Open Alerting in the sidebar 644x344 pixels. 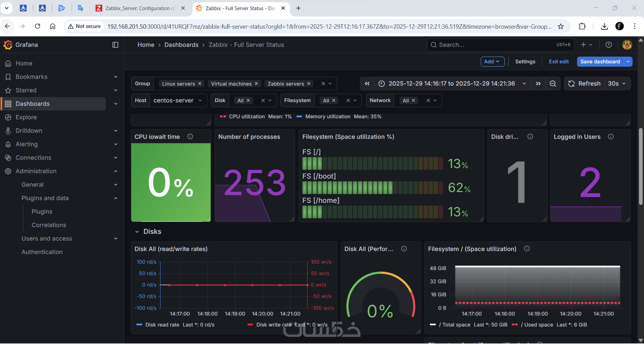(x=27, y=144)
